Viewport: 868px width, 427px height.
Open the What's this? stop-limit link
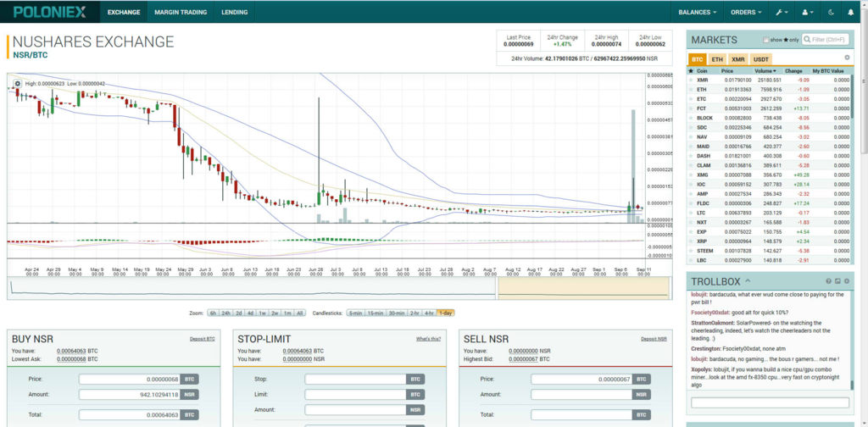pos(428,339)
